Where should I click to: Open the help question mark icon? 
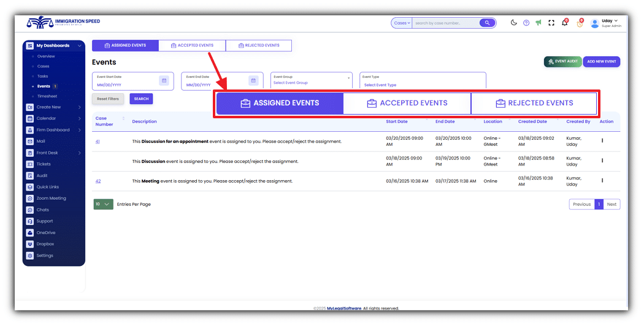point(526,23)
